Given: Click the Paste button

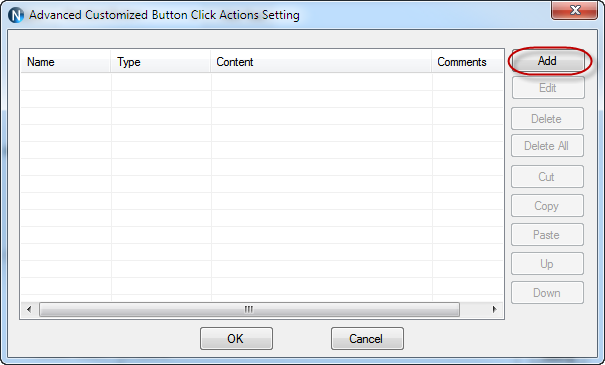Looking at the screenshot, I should 547,234.
